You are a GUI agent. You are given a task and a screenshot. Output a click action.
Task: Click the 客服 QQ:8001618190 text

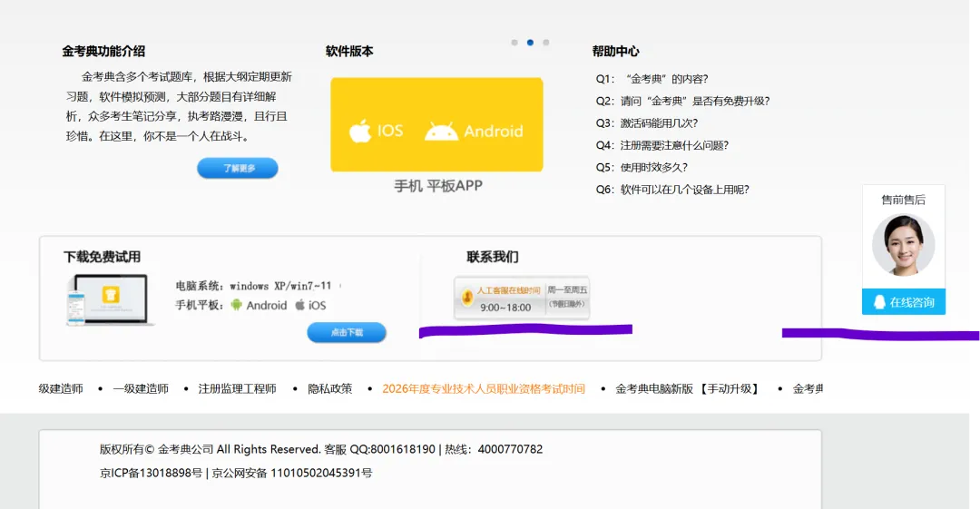pos(380,449)
